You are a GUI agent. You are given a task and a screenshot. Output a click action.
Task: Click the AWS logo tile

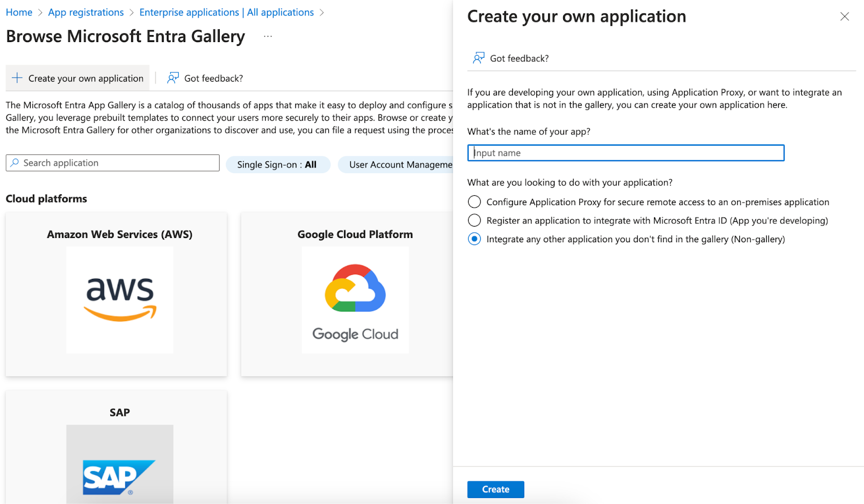120,300
